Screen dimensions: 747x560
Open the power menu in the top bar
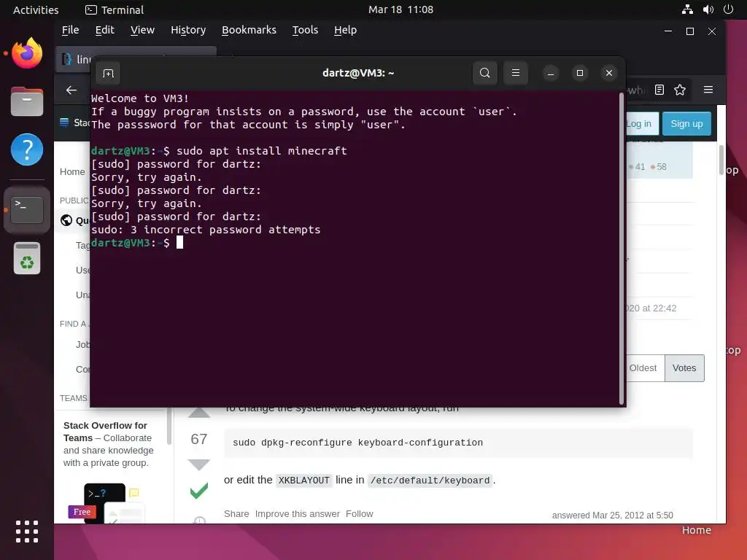point(728,9)
